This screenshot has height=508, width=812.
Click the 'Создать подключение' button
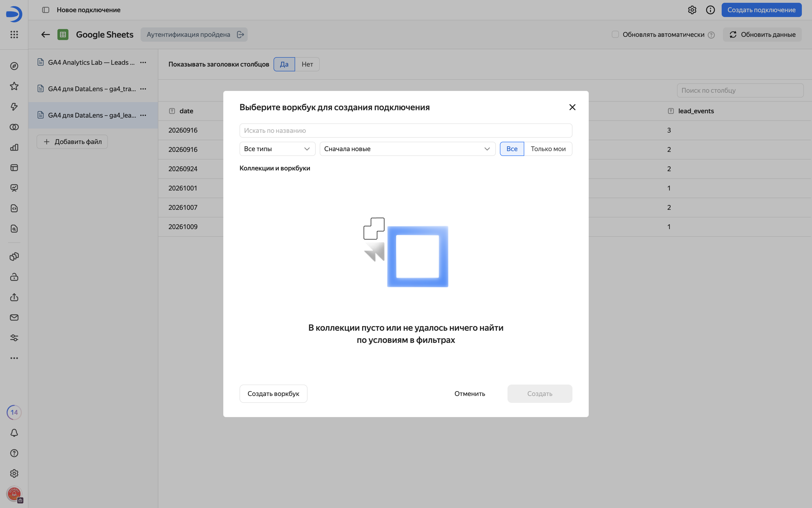coord(761,10)
